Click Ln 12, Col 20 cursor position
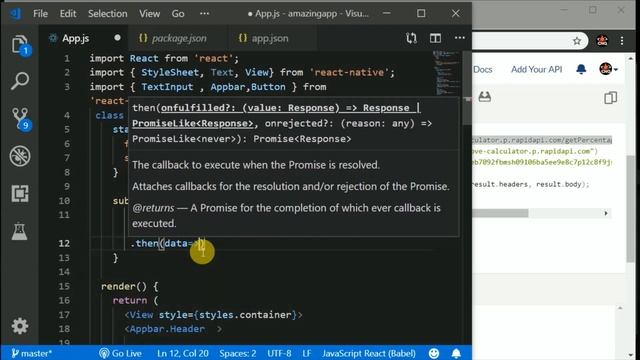This screenshot has height=360, width=640. pos(182,353)
